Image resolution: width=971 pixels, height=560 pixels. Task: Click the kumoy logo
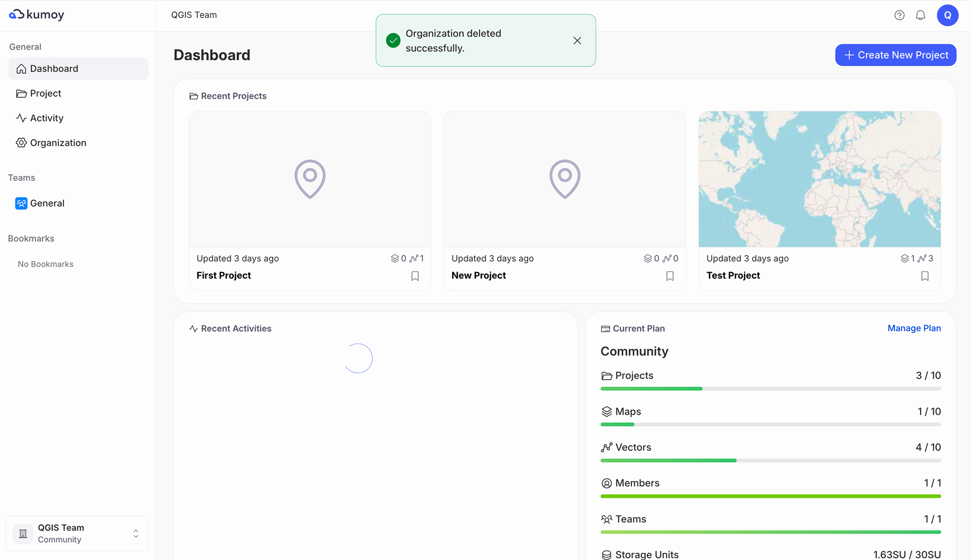click(37, 15)
